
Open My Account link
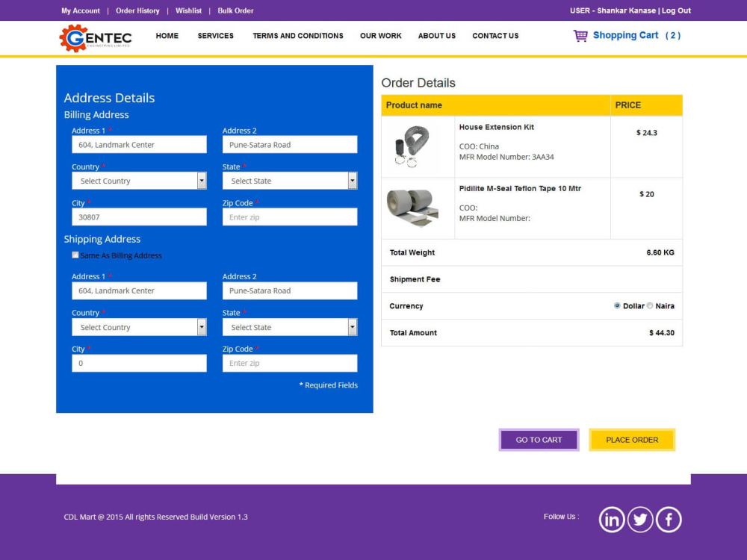coord(81,10)
